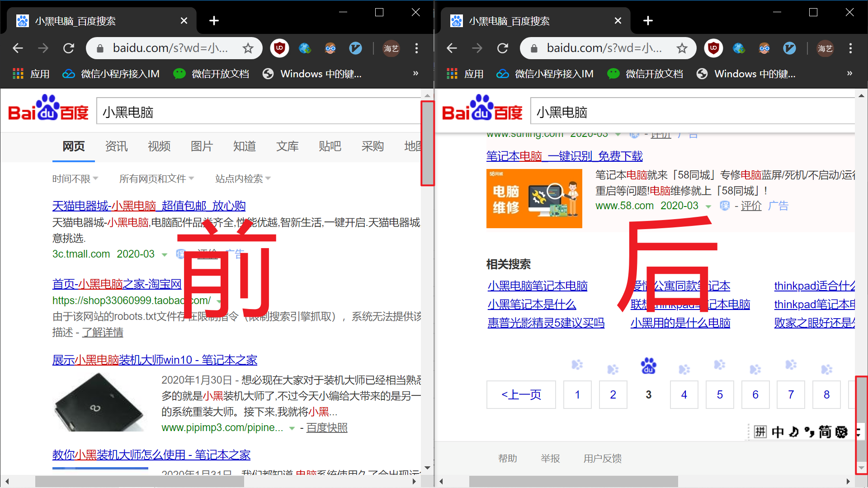Click bookmark star in left address bar

pos(248,48)
